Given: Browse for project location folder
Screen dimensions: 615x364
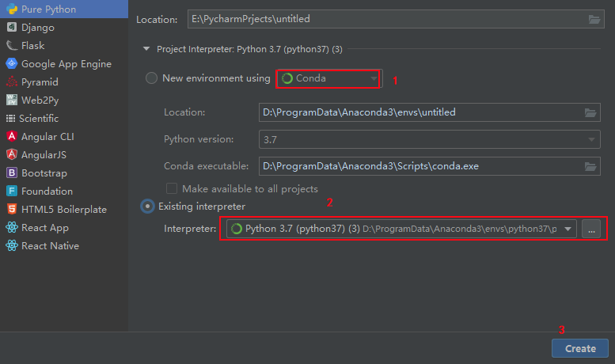Looking at the screenshot, I should (x=594, y=19).
